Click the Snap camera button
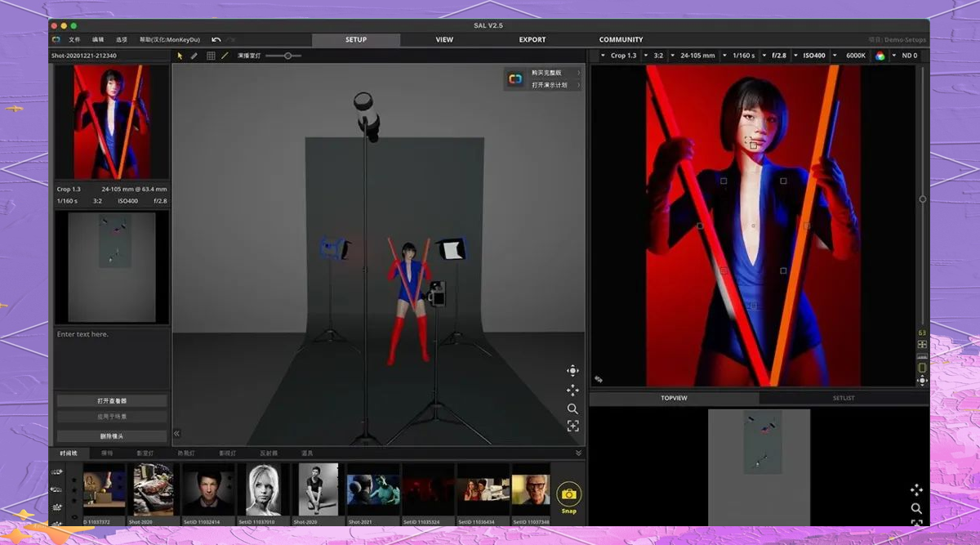Viewport: 980px width, 545px height. (569, 496)
